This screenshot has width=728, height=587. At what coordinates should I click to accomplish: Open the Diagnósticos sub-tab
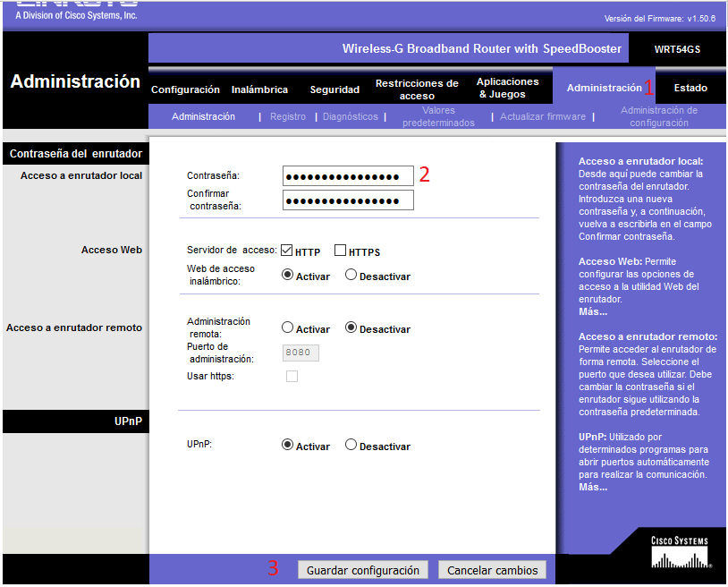tap(350, 116)
